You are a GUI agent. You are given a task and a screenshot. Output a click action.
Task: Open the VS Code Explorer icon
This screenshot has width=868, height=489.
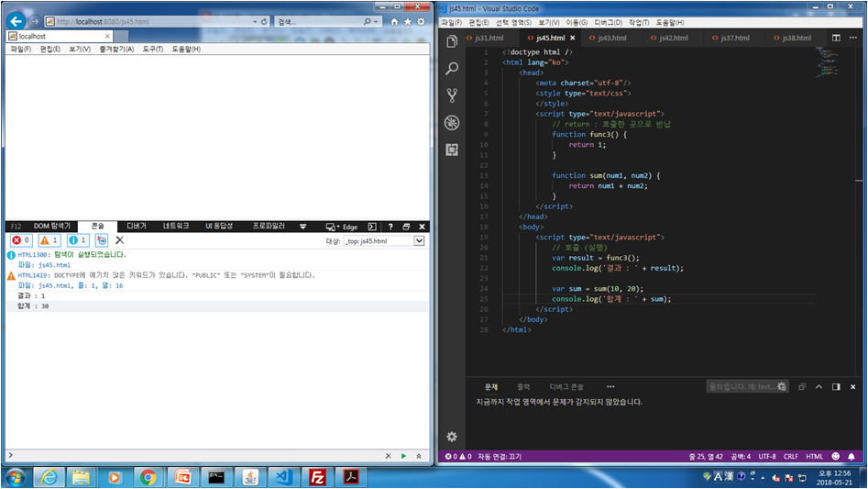(x=452, y=41)
